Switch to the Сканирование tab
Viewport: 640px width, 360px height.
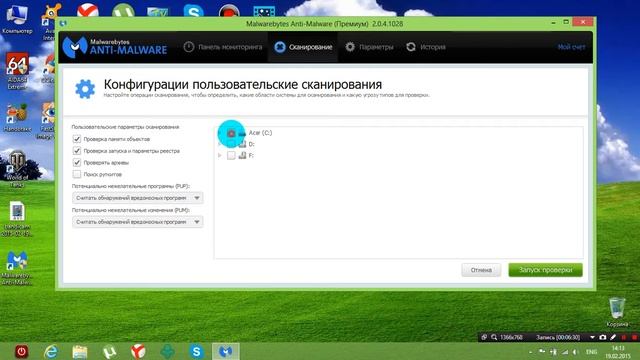(303, 47)
